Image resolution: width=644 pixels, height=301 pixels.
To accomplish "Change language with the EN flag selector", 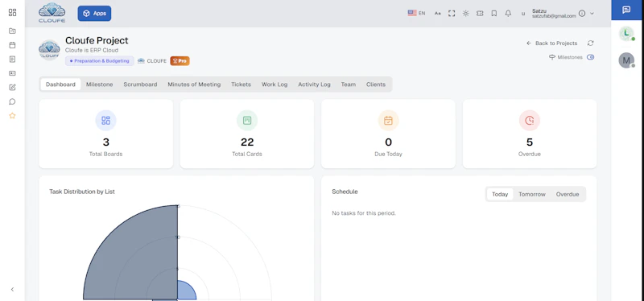I will coord(416,13).
